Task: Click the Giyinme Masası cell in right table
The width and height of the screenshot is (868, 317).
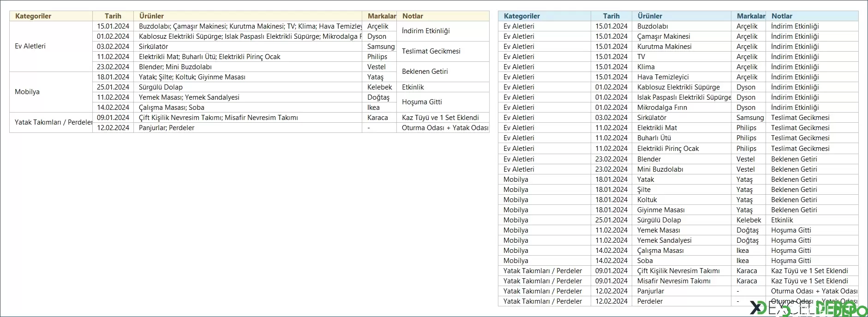Action: point(682,210)
